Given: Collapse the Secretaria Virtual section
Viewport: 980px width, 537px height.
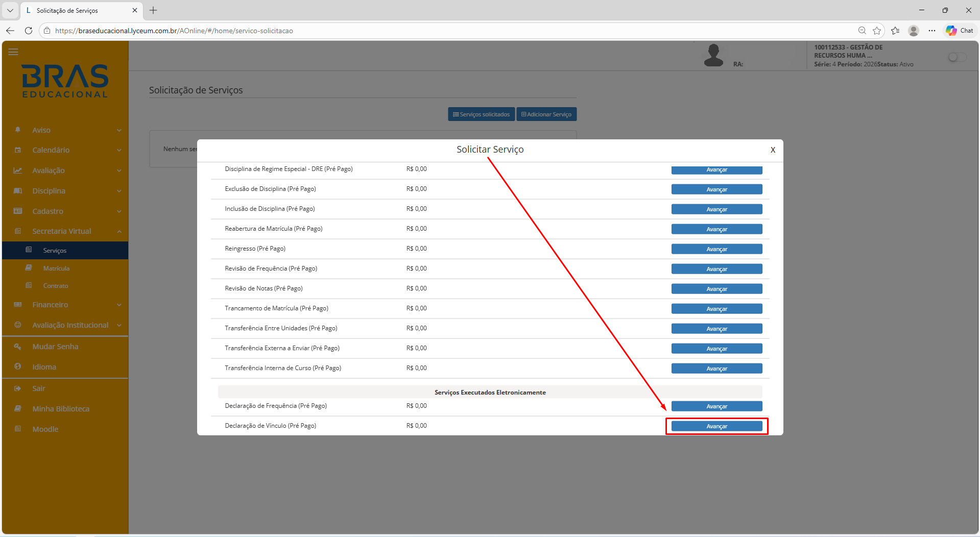Looking at the screenshot, I should [119, 231].
